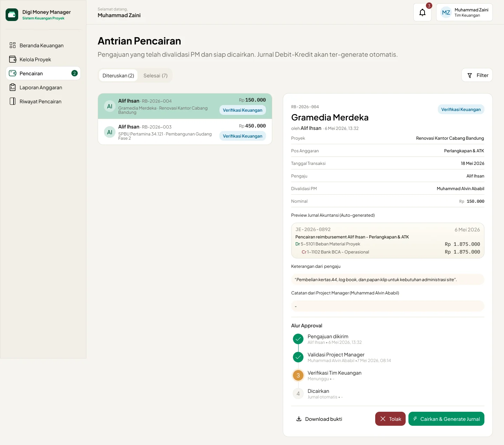This screenshot has width=504, height=445.
Task: Click the Pencairan sidebar icon
Action: tap(13, 73)
